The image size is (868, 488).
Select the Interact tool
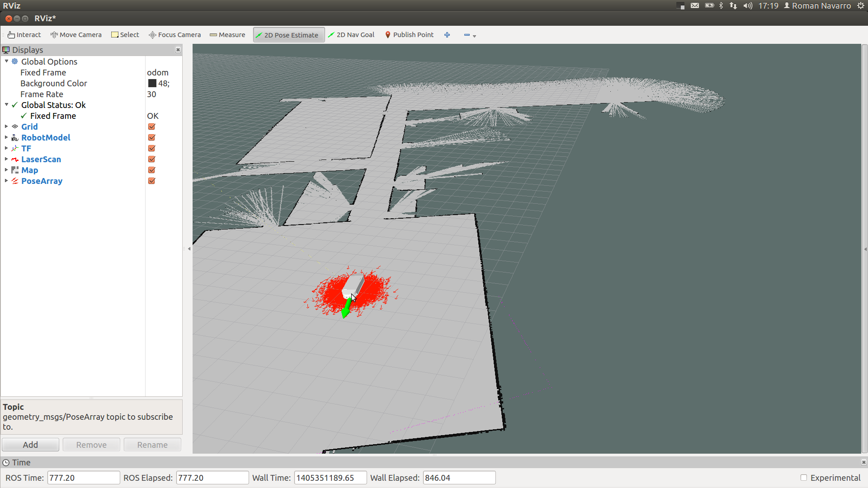(x=24, y=35)
